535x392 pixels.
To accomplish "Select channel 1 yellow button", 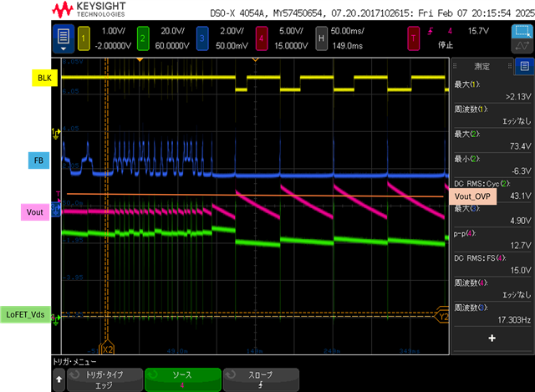I will coord(84,38).
